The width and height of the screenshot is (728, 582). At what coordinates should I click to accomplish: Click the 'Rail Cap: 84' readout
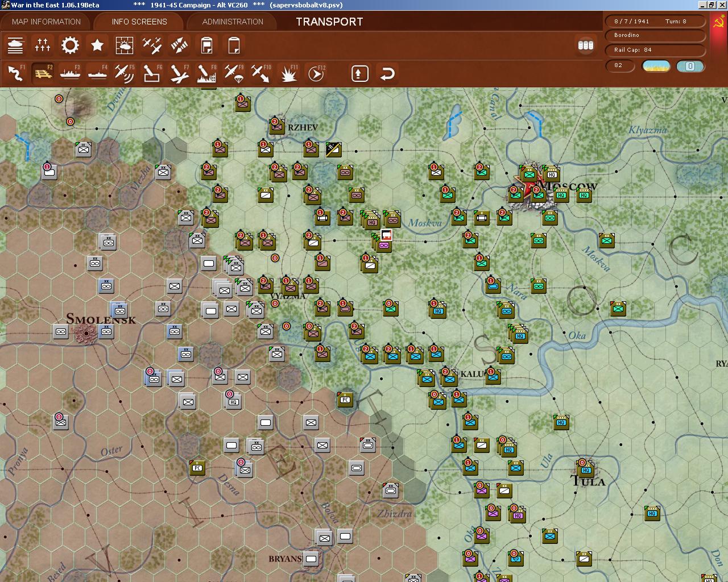655,50
